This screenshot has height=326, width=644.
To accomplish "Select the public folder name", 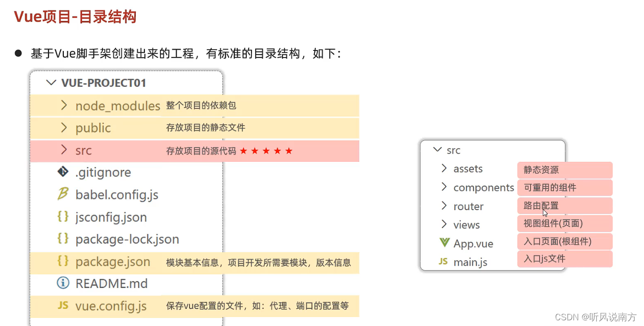I will pos(93,128).
